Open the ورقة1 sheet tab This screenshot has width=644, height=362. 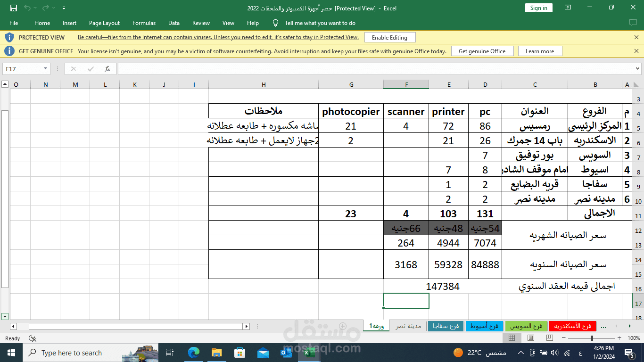pos(377,326)
